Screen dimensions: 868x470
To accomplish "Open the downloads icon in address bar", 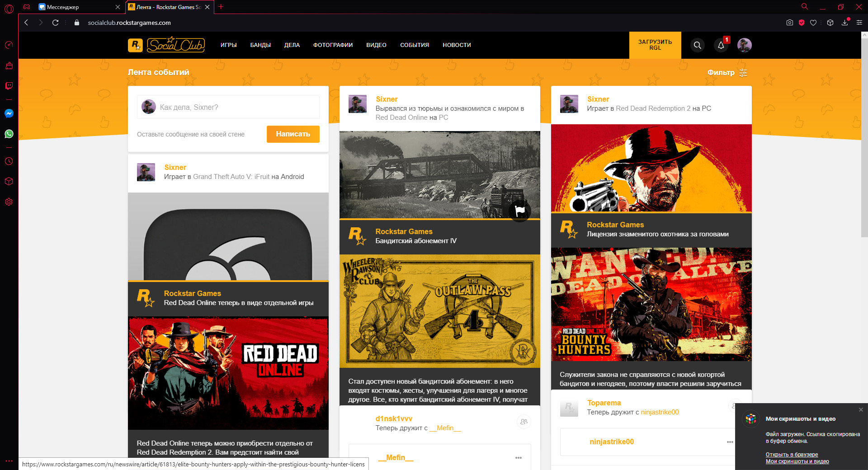I will [845, 23].
